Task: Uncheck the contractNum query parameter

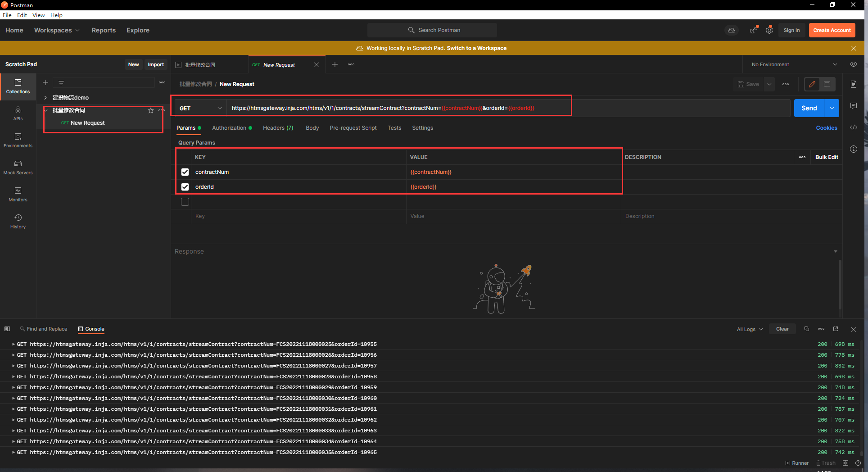Action: point(185,172)
